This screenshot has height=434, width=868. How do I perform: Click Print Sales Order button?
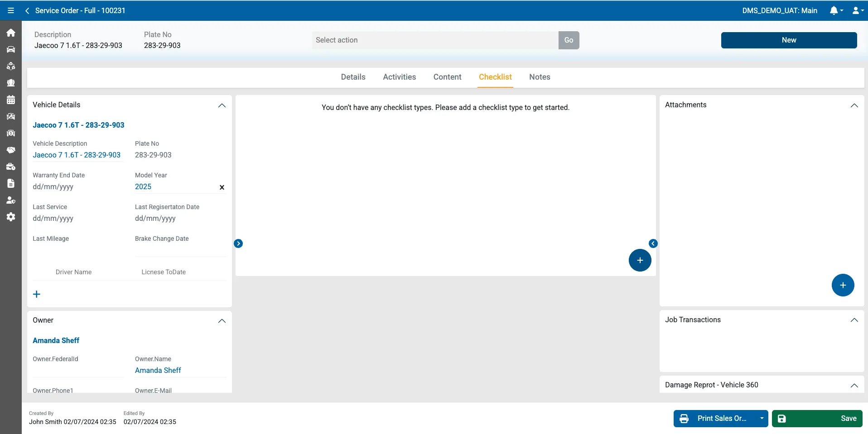pyautogui.click(x=715, y=419)
